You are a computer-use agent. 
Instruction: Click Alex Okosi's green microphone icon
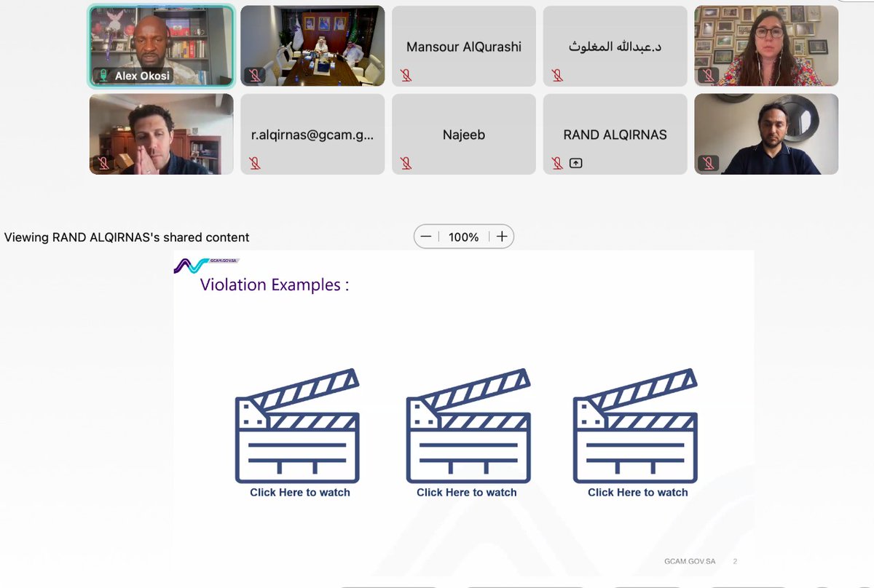pyautogui.click(x=104, y=76)
